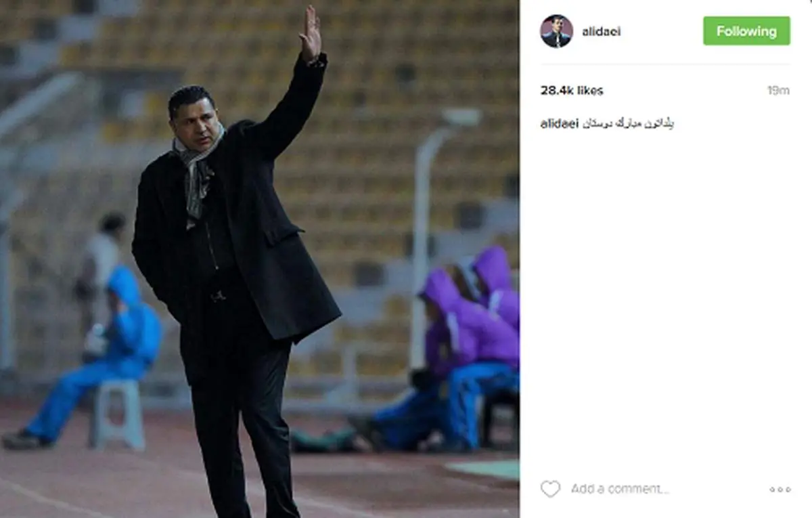The height and width of the screenshot is (518, 812).
Task: Click the white lamp post in photo
Action: [x=430, y=237]
